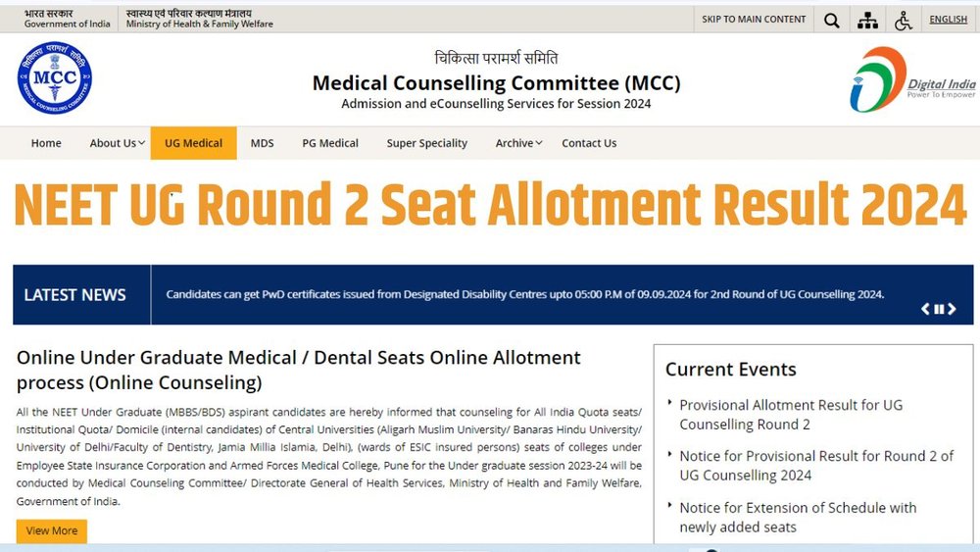The height and width of the screenshot is (552, 980).
Task: Open Notice for Extension of Schedule link
Action: click(x=798, y=517)
